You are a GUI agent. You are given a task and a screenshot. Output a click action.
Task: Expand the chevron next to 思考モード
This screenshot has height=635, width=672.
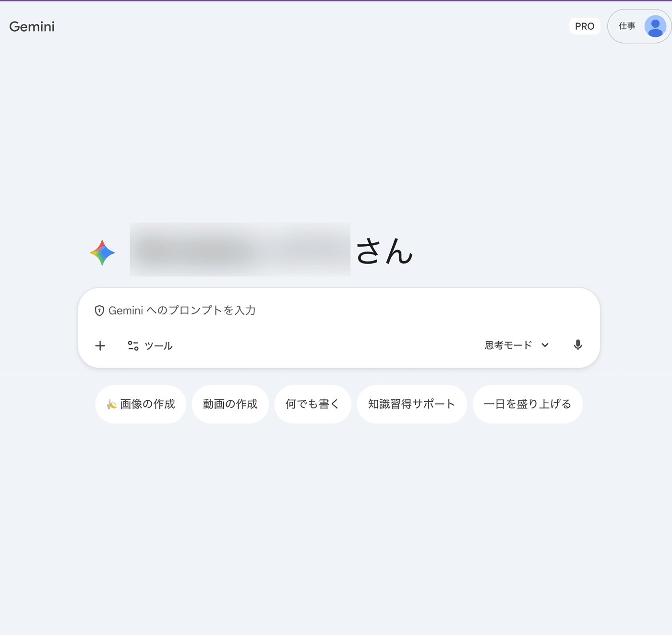point(545,345)
